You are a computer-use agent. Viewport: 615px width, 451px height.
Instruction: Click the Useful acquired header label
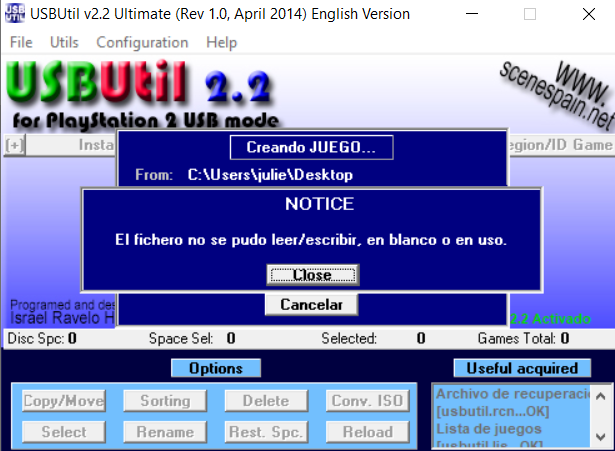(522, 368)
